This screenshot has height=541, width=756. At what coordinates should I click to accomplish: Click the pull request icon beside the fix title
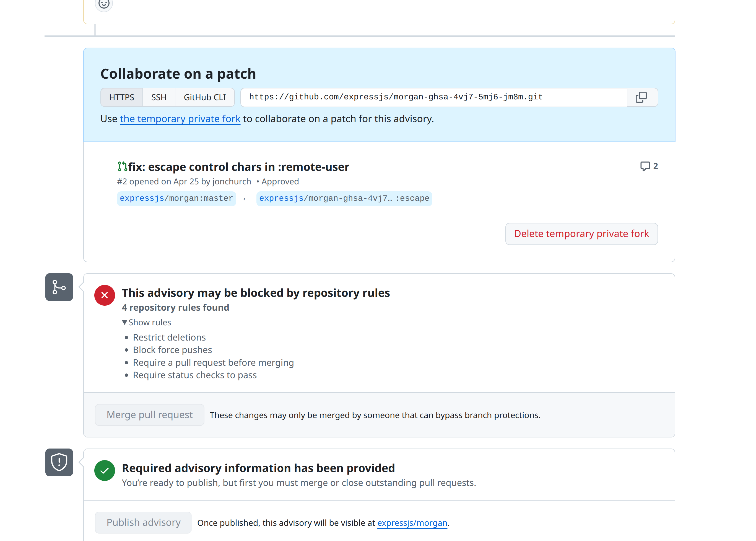pos(122,167)
